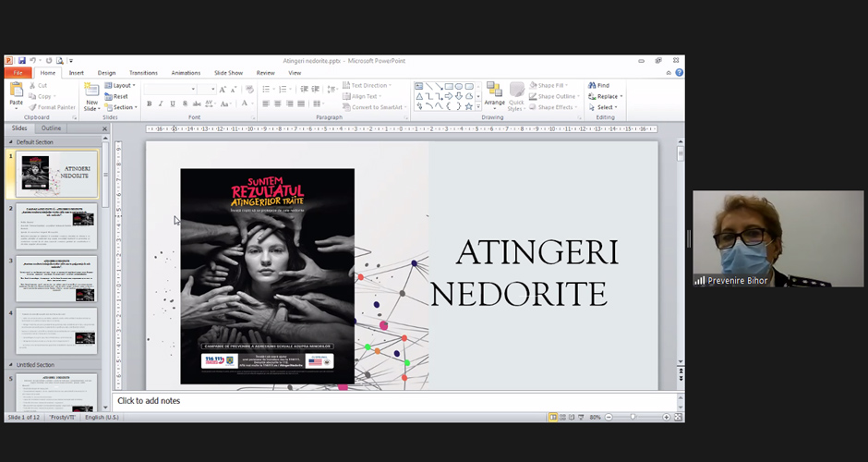Image resolution: width=868 pixels, height=462 pixels.
Task: Open the Arrange options
Action: tap(494, 95)
